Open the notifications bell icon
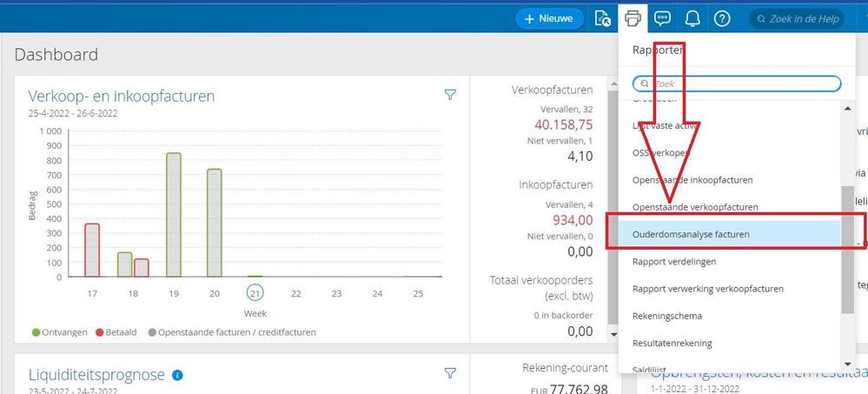 click(692, 18)
